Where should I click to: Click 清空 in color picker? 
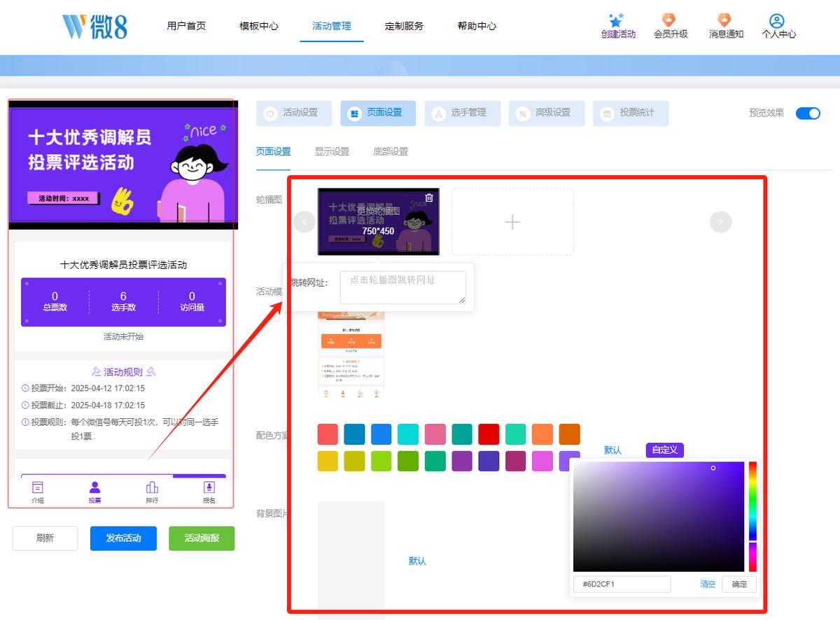click(x=708, y=584)
